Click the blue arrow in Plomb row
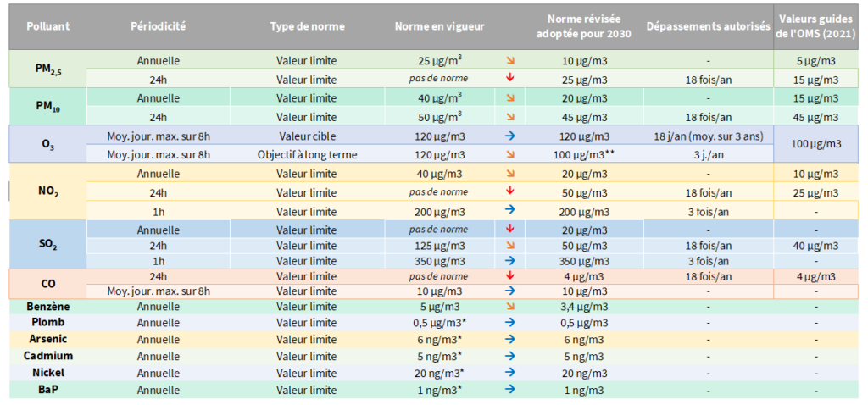The width and height of the screenshot is (868, 405). [x=510, y=322]
